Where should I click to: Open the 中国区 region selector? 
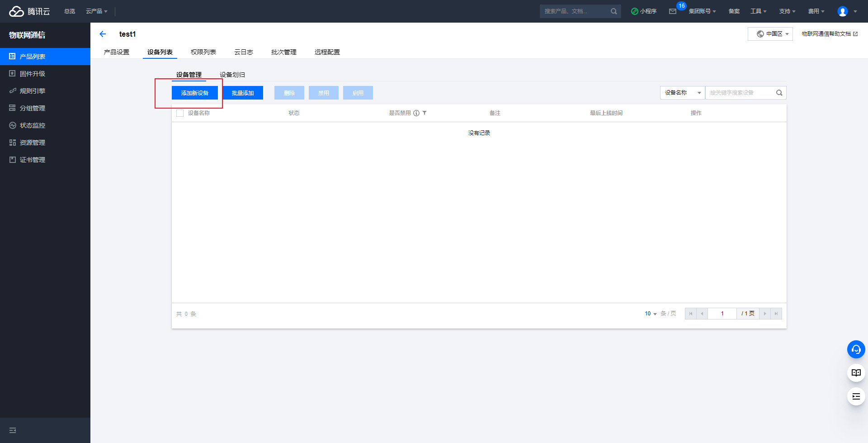click(x=770, y=34)
